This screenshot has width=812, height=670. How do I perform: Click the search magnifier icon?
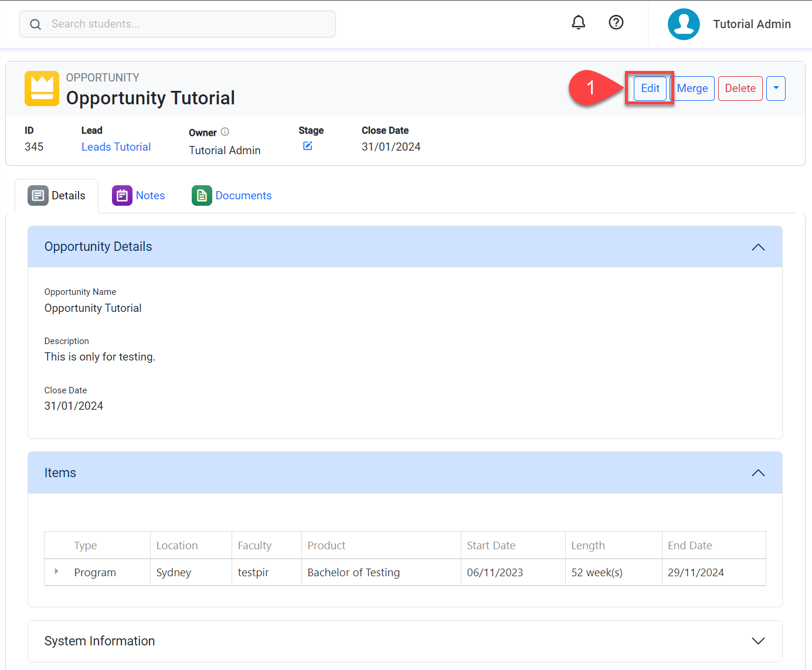click(36, 25)
